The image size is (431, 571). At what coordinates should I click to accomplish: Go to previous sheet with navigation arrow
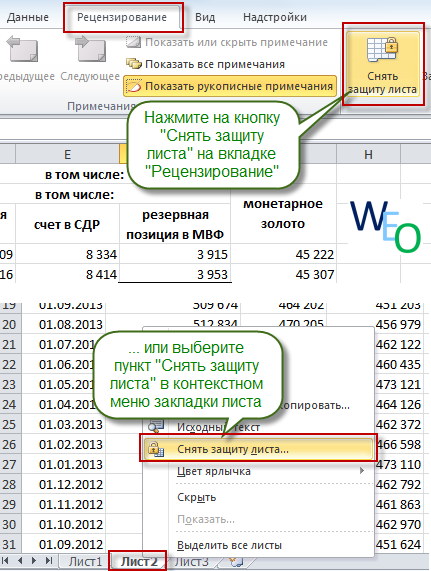coord(20,561)
